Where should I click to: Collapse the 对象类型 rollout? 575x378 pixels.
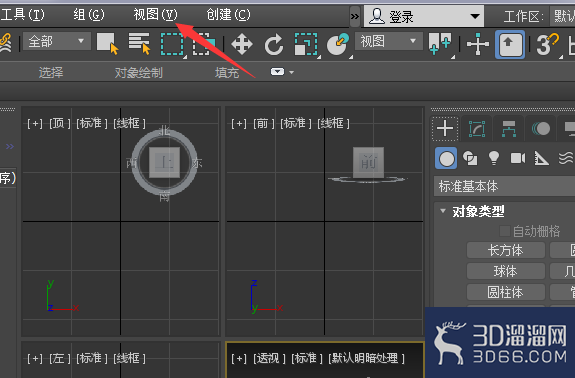(478, 211)
